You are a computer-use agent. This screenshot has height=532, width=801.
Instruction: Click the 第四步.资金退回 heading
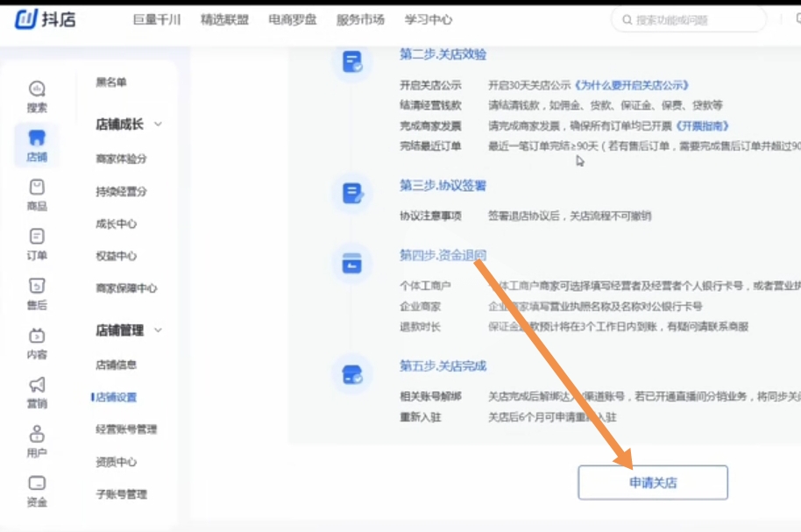tap(443, 255)
